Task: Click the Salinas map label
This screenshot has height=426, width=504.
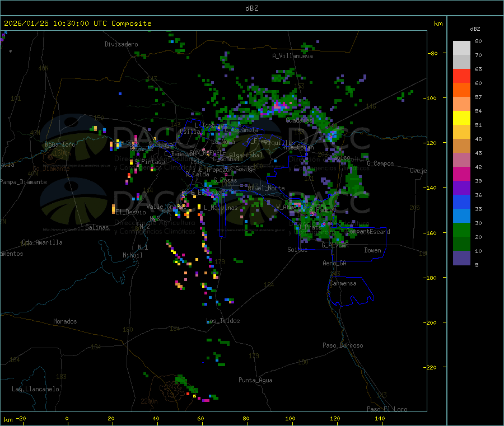Action: 98,227
